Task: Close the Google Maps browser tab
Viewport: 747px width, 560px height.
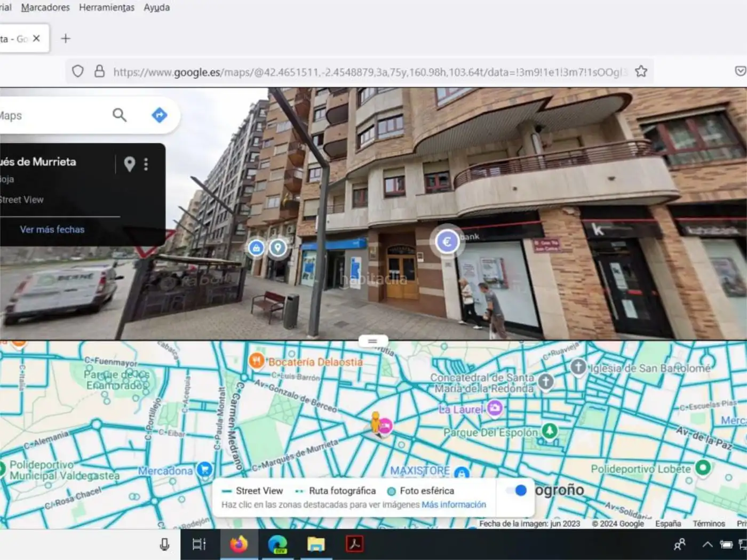Action: pyautogui.click(x=36, y=38)
